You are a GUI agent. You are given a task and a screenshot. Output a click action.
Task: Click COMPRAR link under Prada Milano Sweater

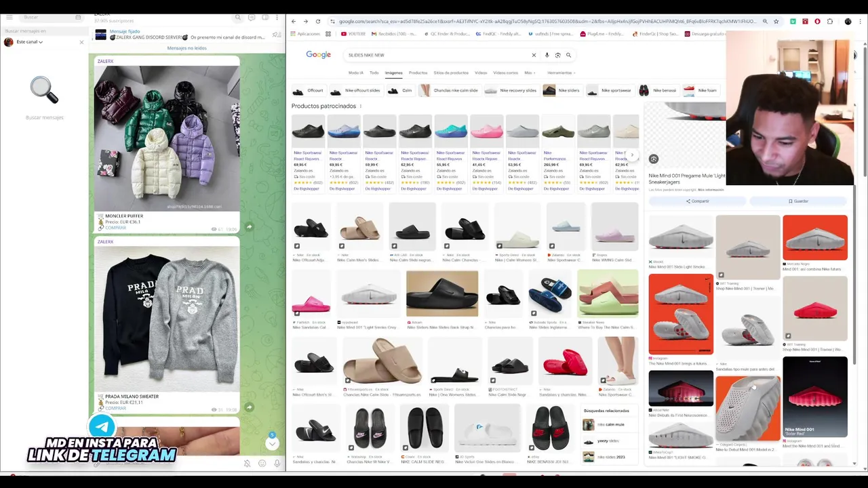pyautogui.click(x=115, y=408)
